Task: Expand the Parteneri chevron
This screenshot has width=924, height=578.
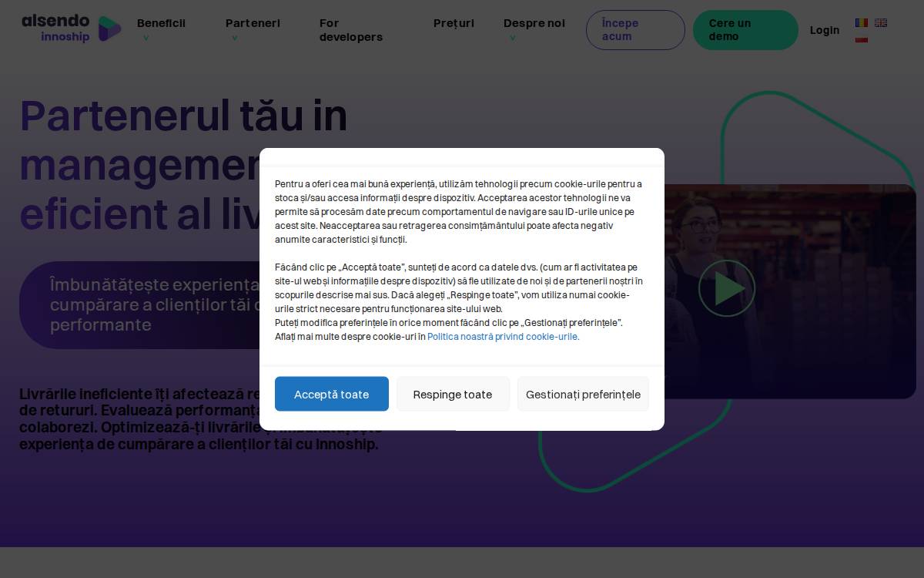Action: 234,38
